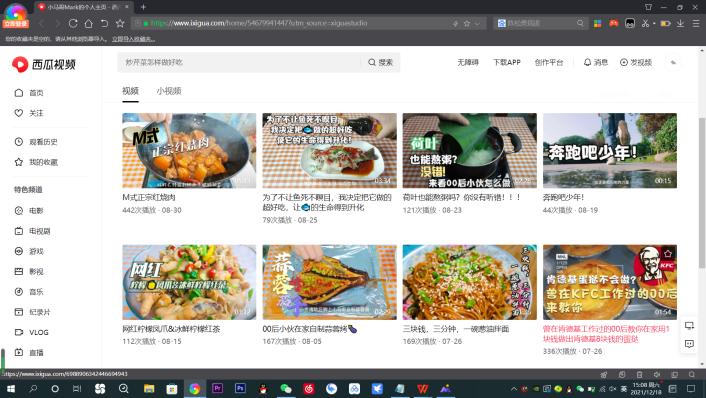This screenshot has width=706, height=398.
Task: Switch to the 小视频 tab
Action: point(169,91)
